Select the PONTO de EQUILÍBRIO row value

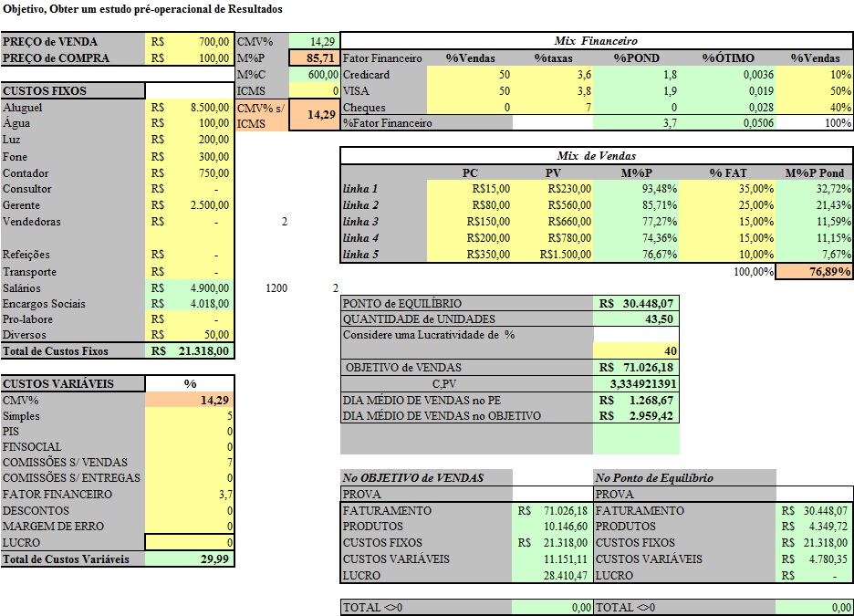(636, 303)
